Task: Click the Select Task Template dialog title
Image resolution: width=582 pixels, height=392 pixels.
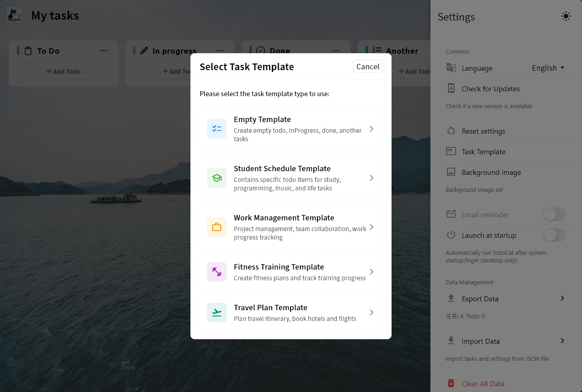Action: click(x=247, y=67)
